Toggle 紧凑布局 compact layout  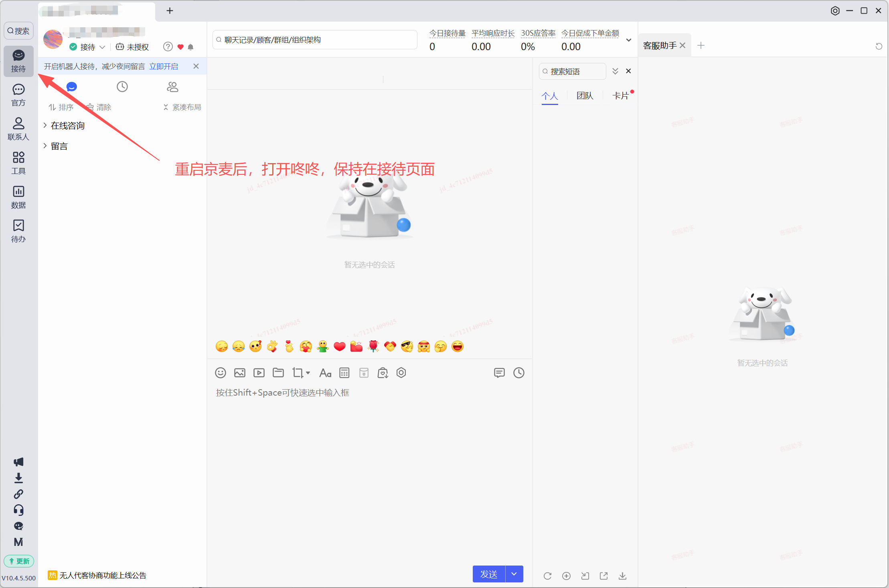182,107
